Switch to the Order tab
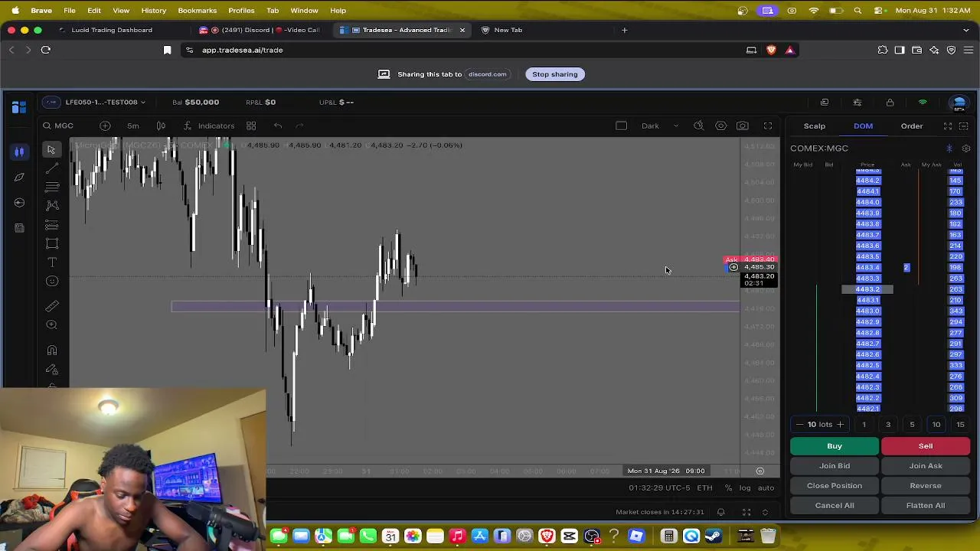The image size is (980, 551). [912, 126]
